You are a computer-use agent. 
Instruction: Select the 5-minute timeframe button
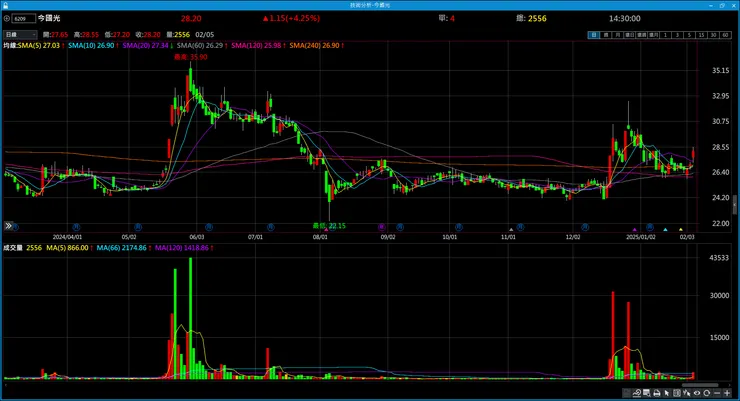(689, 35)
